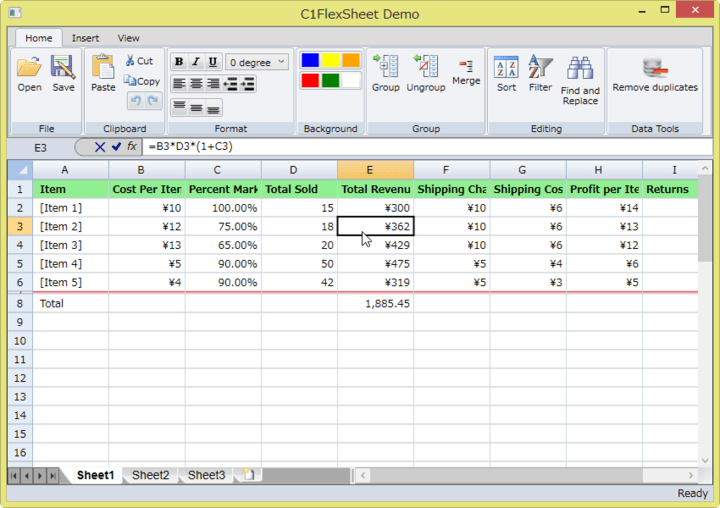Add a new sheet using the tab icon
Screen dimensions: 720x508
248,475
